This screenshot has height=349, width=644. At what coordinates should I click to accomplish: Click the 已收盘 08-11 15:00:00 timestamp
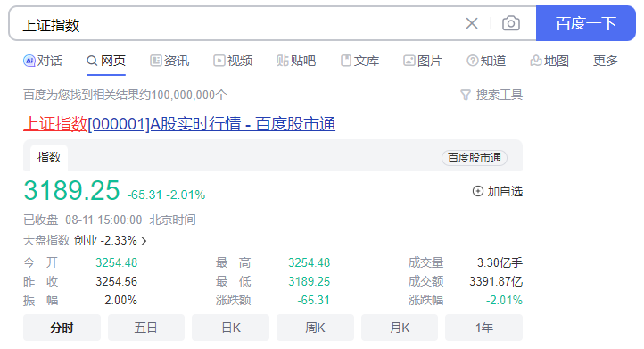click(x=83, y=220)
